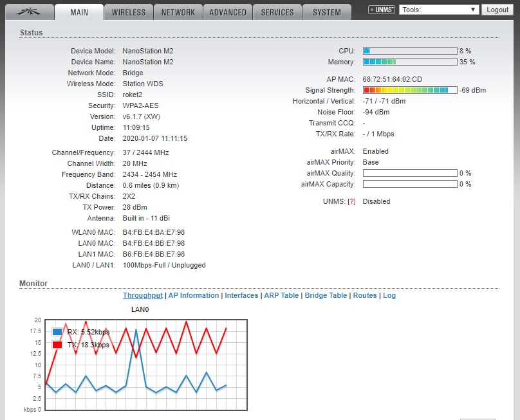This screenshot has width=520, height=420.
Task: Open the Log monitor link
Action: 389,295
